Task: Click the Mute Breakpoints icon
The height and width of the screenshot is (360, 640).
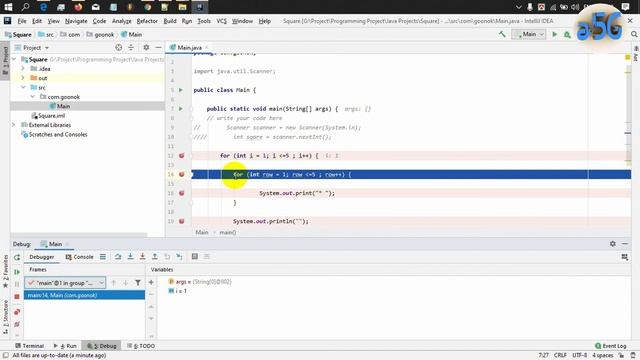Action: (x=17, y=324)
